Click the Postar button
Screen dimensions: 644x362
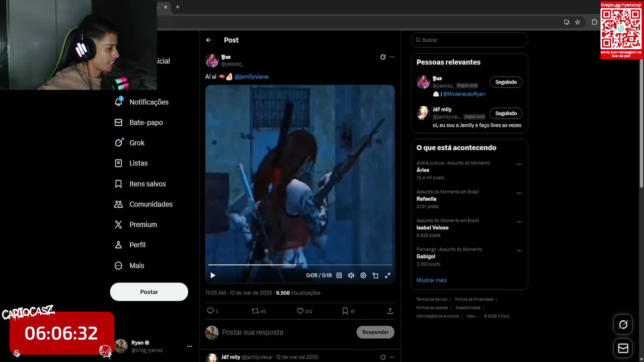click(149, 292)
